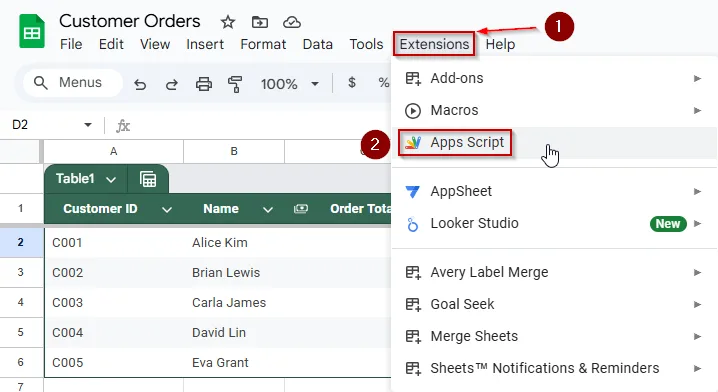Open the Data menu

[x=317, y=44]
